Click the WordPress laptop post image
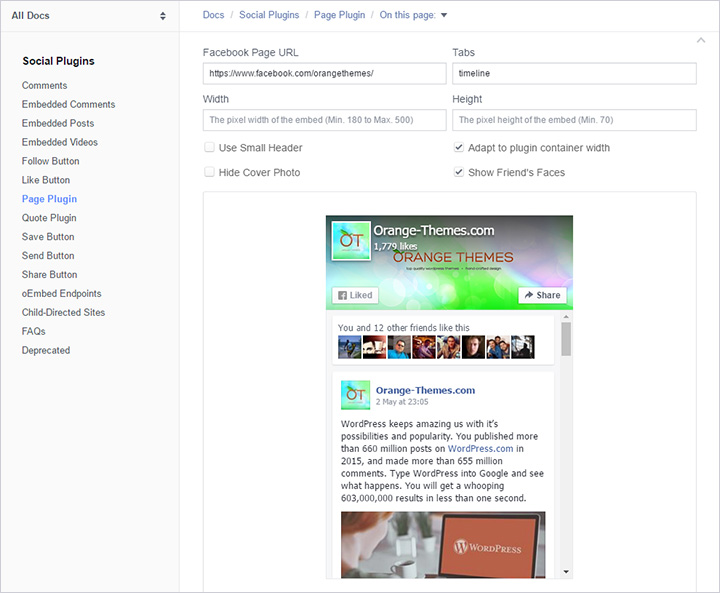Viewport: 720px width, 593px height. pyautogui.click(x=443, y=545)
